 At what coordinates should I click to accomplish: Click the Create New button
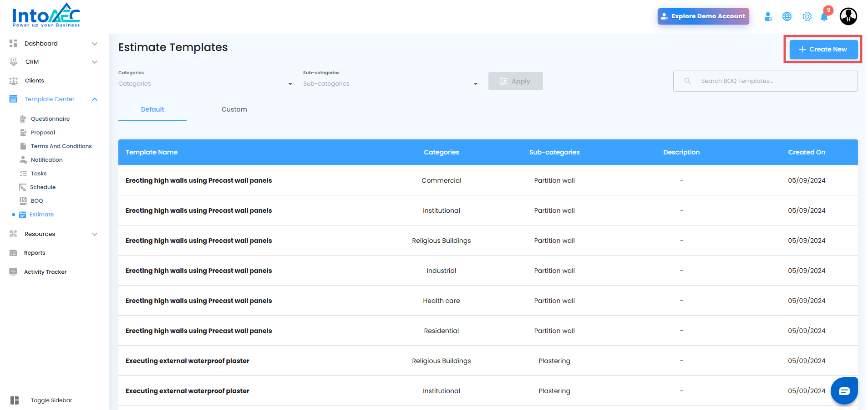(x=823, y=49)
